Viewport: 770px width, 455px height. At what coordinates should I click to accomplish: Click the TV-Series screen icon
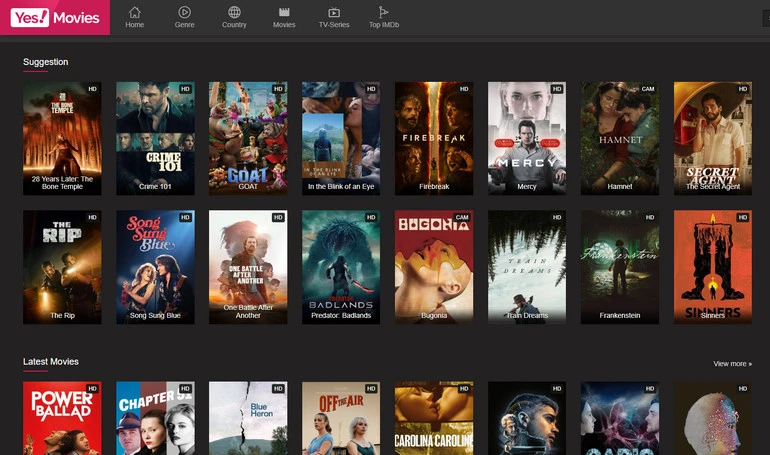[334, 12]
